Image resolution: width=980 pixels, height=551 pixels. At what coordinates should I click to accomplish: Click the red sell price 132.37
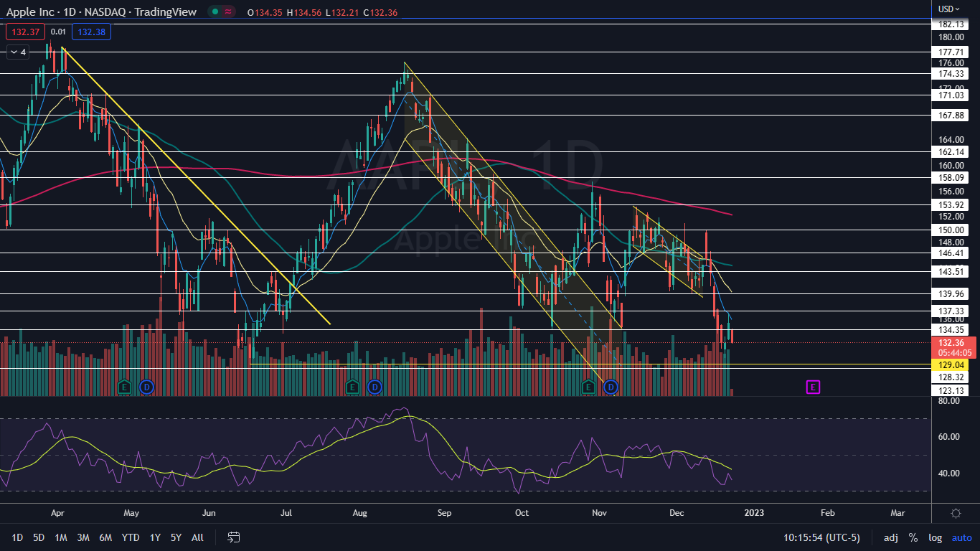click(x=25, y=32)
